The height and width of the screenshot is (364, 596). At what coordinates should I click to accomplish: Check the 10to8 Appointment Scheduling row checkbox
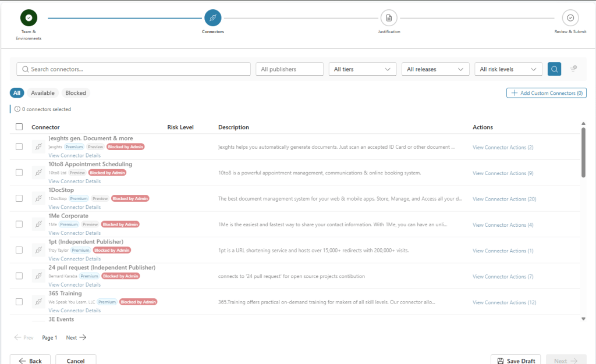click(19, 172)
